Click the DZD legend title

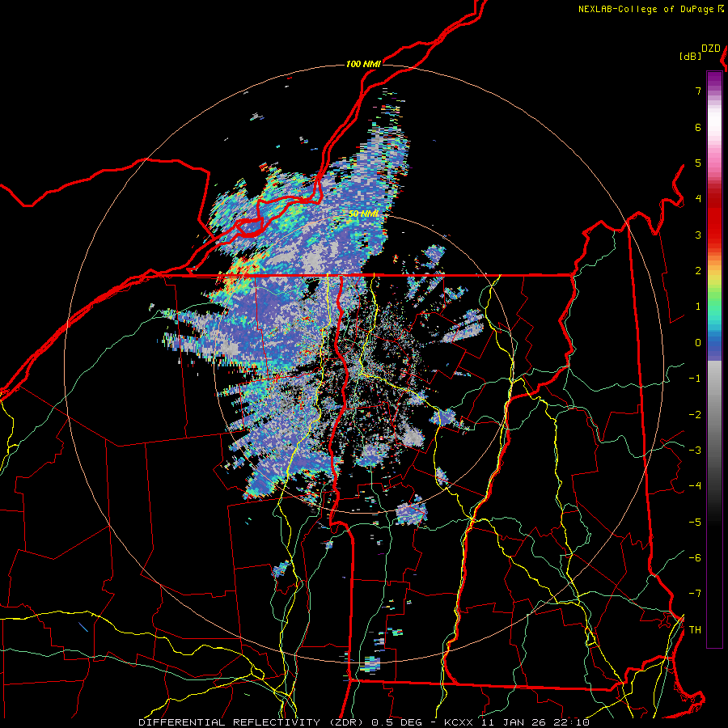click(x=711, y=49)
